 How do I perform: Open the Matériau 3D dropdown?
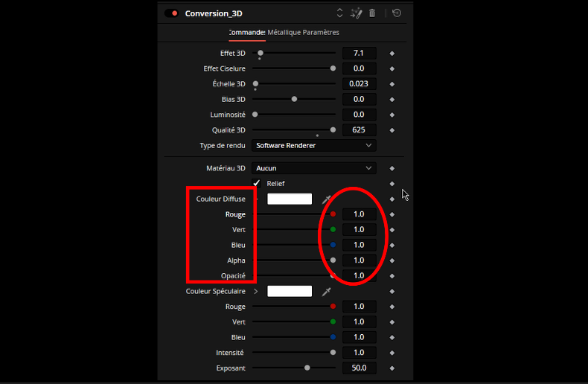[x=313, y=169]
